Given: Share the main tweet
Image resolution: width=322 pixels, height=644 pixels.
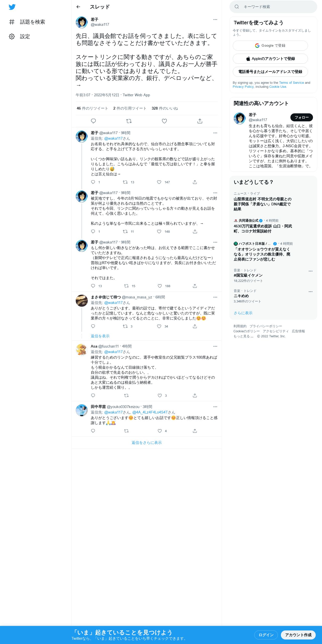Looking at the screenshot, I should [200, 121].
